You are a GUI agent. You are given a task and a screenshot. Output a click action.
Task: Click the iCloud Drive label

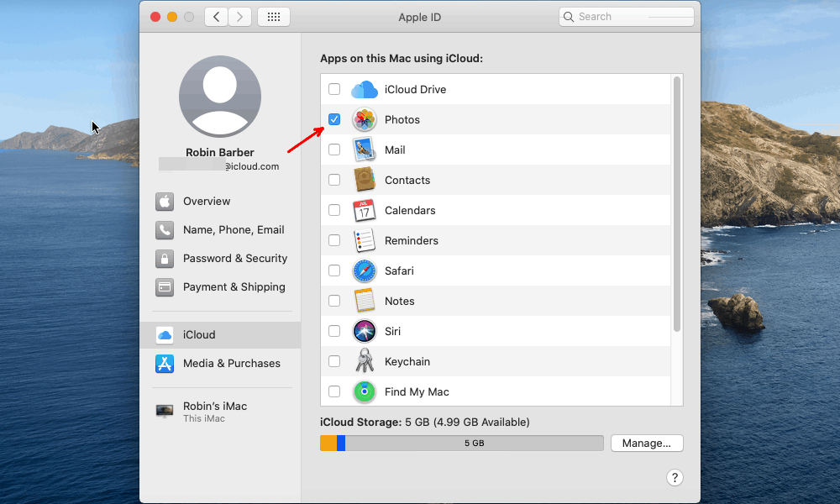click(415, 89)
